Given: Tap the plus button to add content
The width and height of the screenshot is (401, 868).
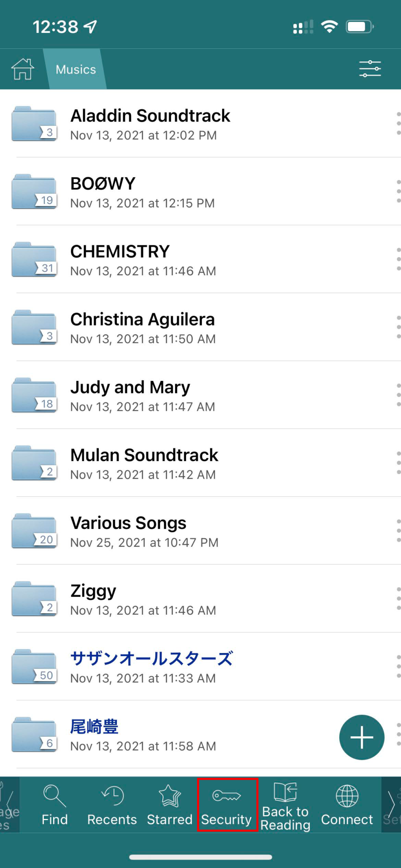Looking at the screenshot, I should pyautogui.click(x=362, y=737).
